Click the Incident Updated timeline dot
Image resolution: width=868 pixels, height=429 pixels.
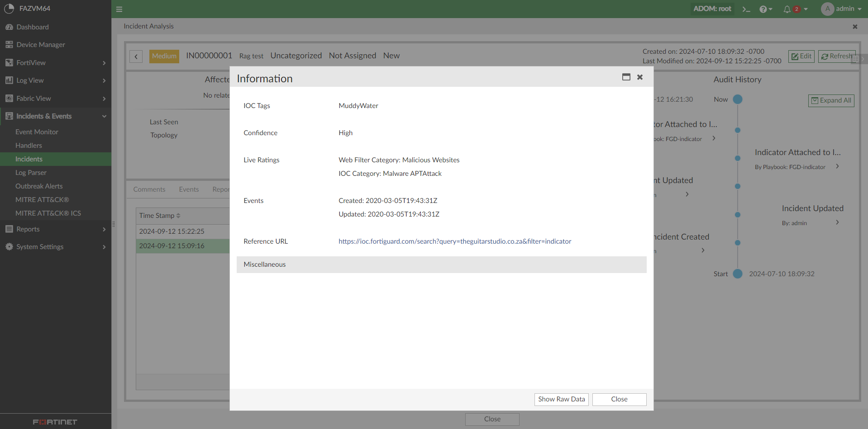tap(738, 215)
